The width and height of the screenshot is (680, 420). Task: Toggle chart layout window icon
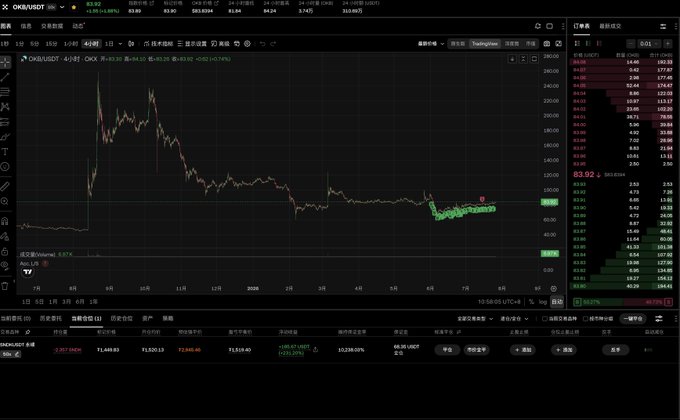point(549,26)
